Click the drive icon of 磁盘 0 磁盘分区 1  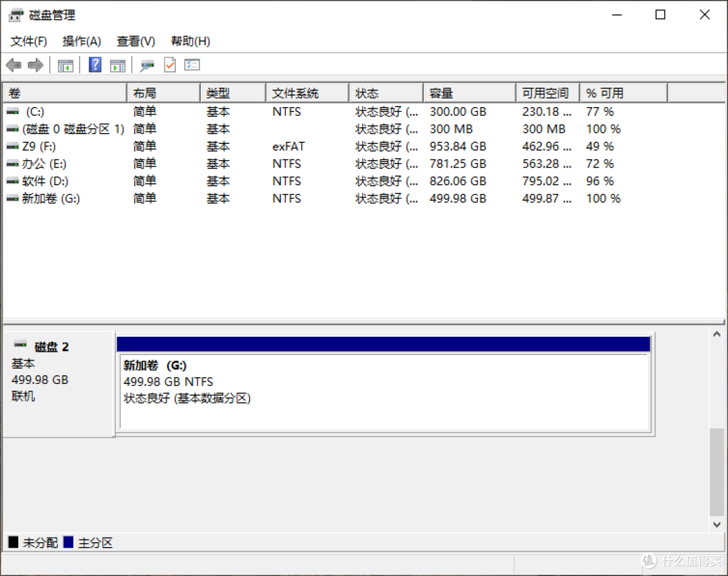coord(13,129)
